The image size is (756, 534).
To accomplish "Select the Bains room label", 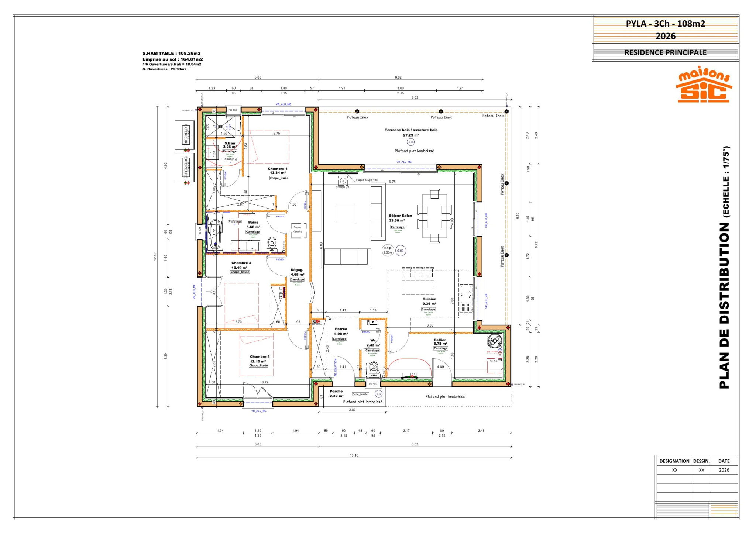I will pos(253,222).
